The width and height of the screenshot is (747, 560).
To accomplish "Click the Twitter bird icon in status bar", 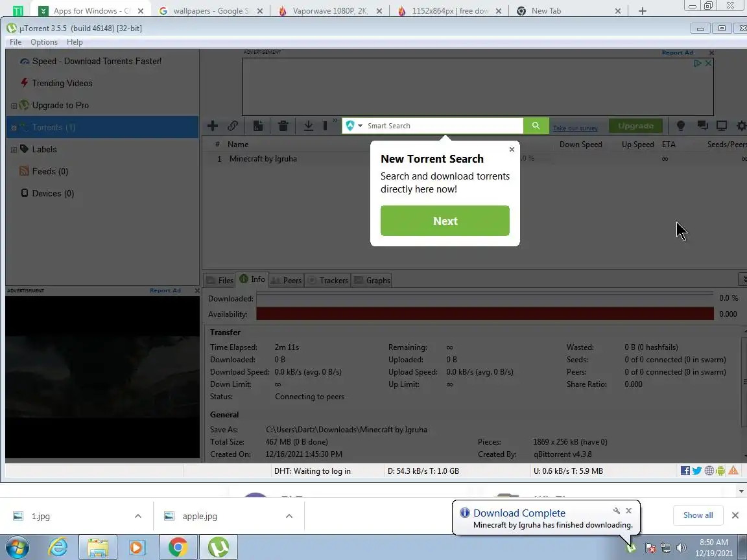I will pyautogui.click(x=697, y=471).
